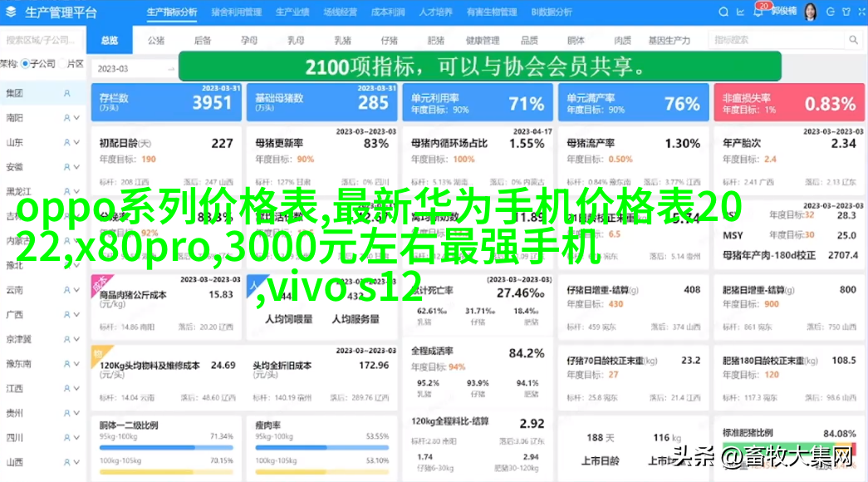Screen dimensions: 868x482
Task: Click the platform logo icon beside 生产管理平台
Action: [x=12, y=12]
